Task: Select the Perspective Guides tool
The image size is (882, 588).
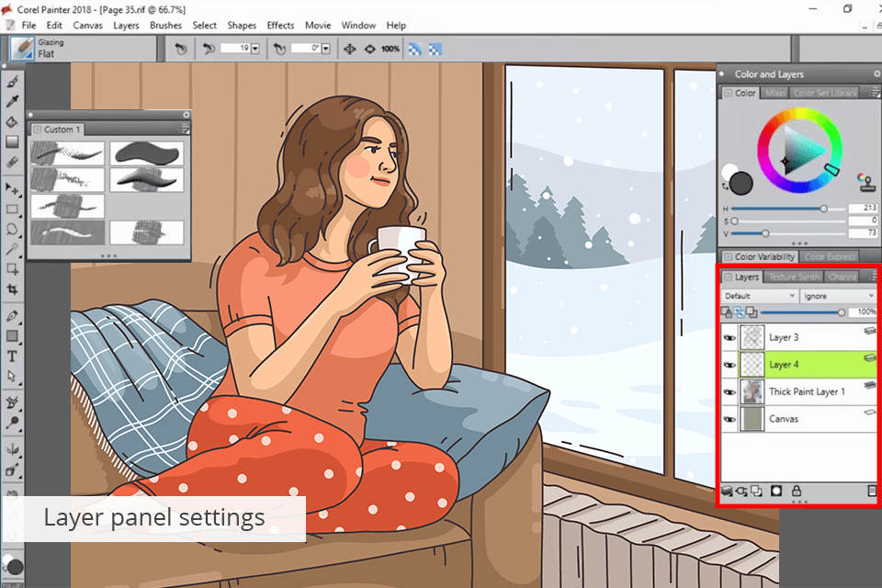Action: pos(12,469)
